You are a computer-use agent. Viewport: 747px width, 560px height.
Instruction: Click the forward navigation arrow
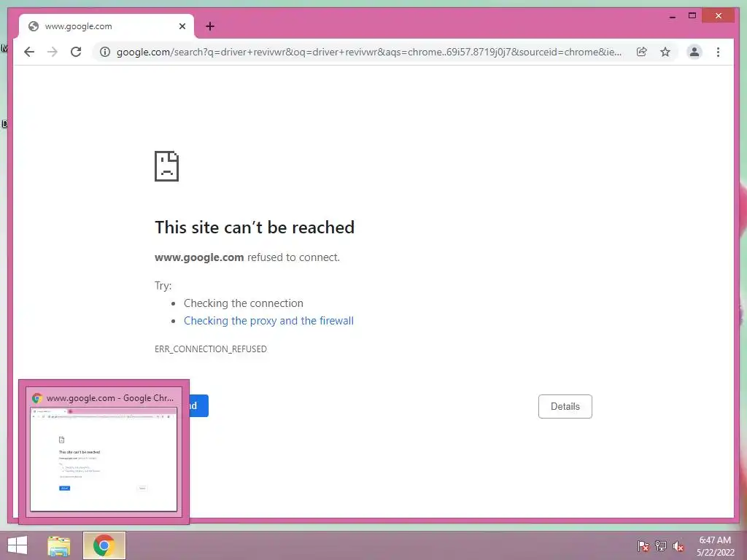click(x=53, y=52)
